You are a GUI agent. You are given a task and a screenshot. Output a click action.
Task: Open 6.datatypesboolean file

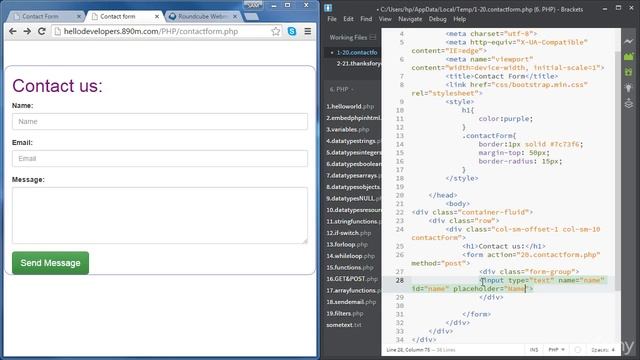coord(353,164)
